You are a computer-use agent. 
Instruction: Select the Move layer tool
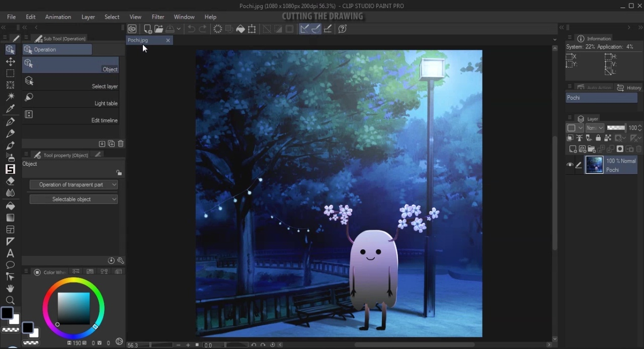point(10,61)
